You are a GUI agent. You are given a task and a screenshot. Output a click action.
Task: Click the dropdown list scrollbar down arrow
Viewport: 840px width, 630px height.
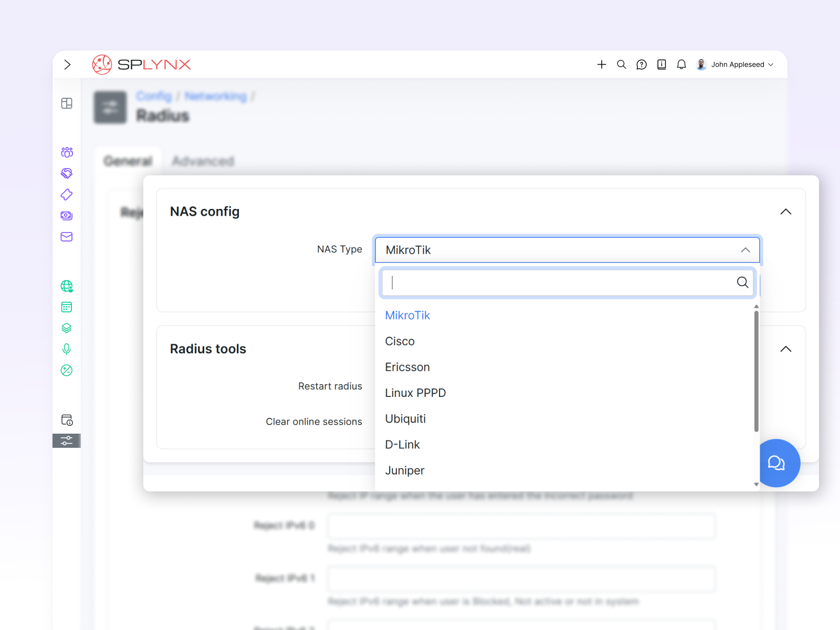(x=756, y=485)
